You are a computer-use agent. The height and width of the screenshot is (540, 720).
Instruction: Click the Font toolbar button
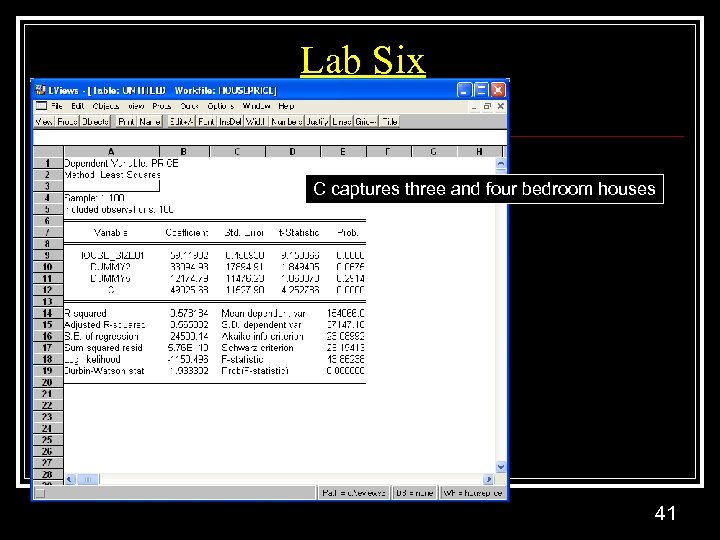206,122
